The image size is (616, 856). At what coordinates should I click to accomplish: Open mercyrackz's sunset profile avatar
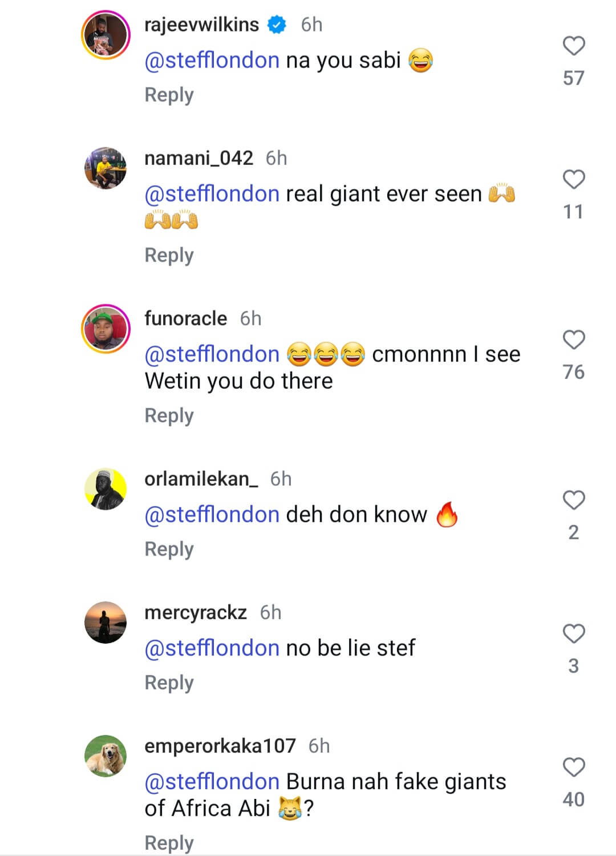(106, 623)
